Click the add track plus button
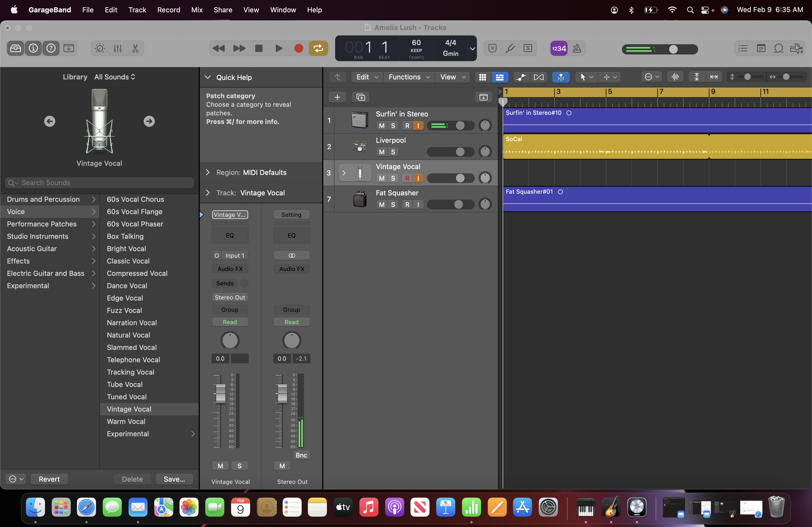The width and height of the screenshot is (812, 527). coord(337,97)
